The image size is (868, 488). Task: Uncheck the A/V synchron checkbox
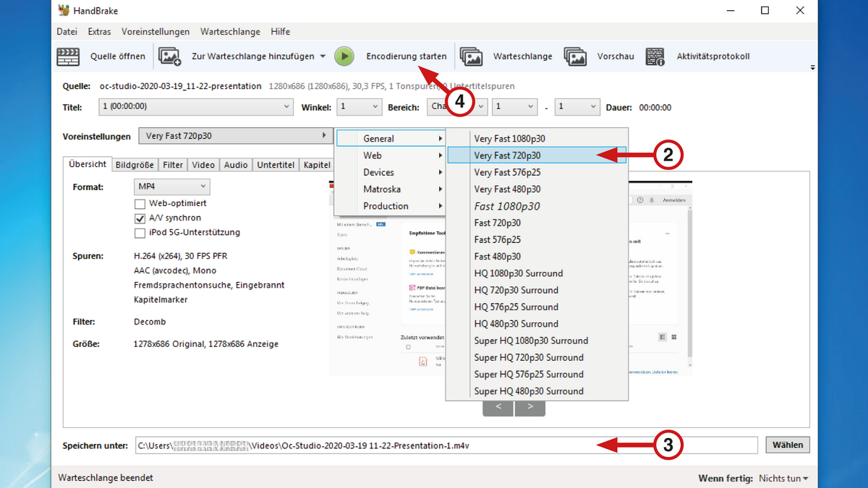click(x=140, y=218)
